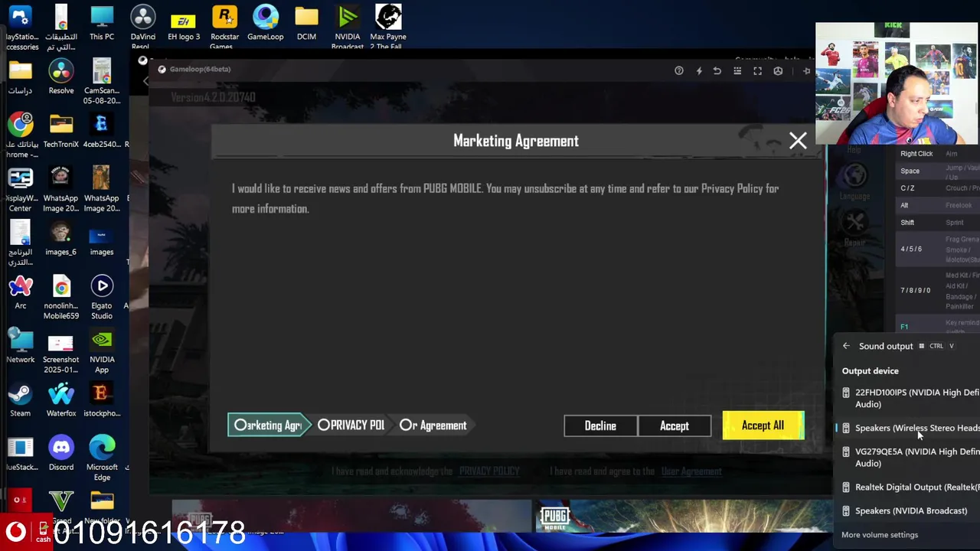Open Resolve desktop icon
The width and height of the screenshot is (980, 551).
coord(61,77)
